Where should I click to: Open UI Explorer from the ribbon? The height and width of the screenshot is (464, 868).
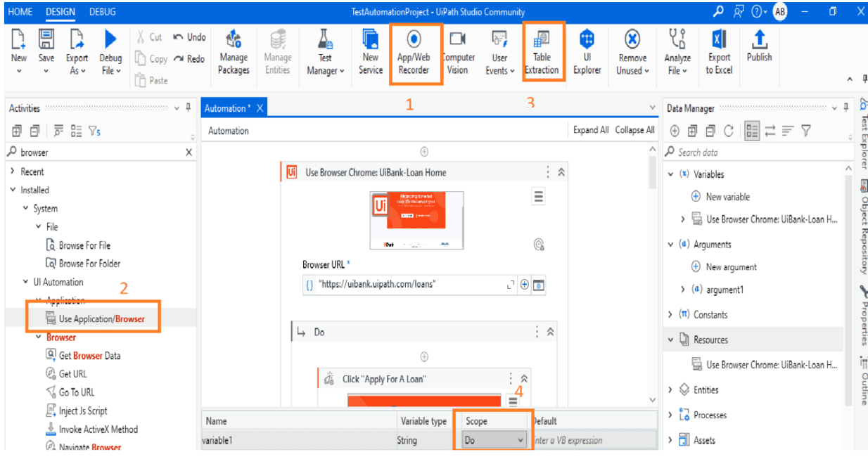pyautogui.click(x=587, y=53)
